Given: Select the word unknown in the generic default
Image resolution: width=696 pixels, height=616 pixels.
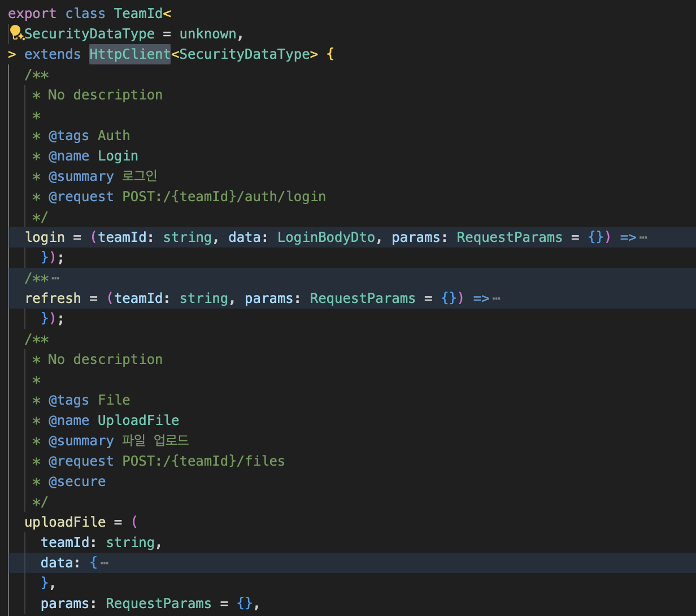Looking at the screenshot, I should [x=208, y=34].
